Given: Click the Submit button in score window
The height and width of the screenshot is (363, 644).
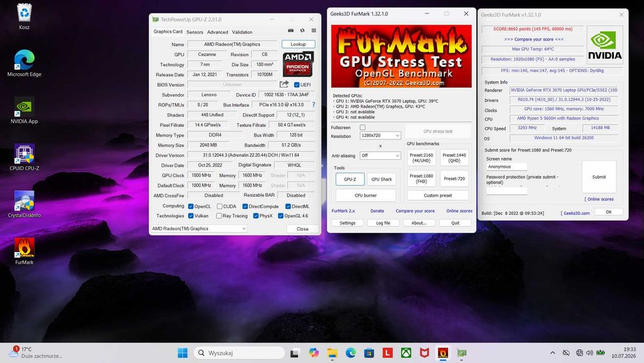Looking at the screenshot, I should pos(599,177).
